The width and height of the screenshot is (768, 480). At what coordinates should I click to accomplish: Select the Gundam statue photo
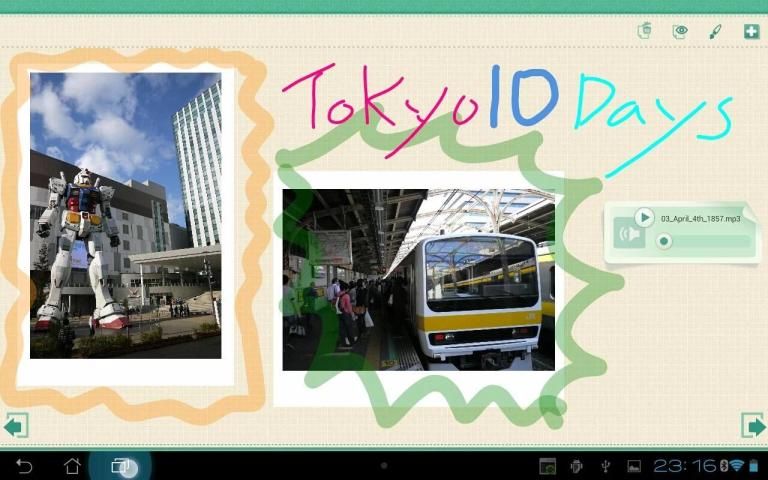(x=125, y=215)
